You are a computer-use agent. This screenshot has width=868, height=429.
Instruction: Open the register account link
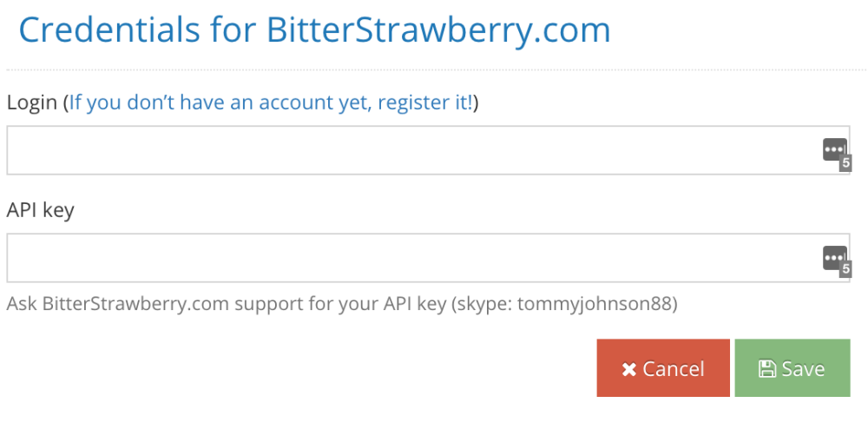[271, 102]
